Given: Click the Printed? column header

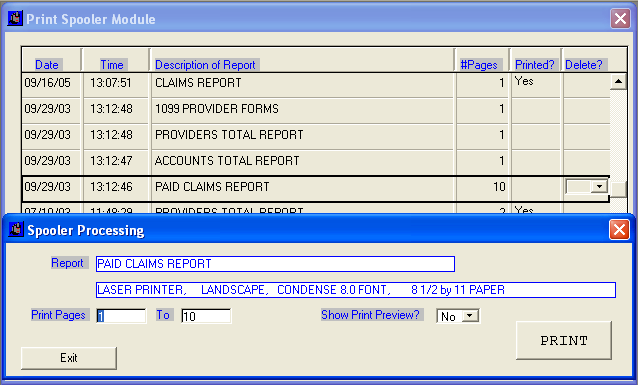Looking at the screenshot, I should pyautogui.click(x=535, y=65).
